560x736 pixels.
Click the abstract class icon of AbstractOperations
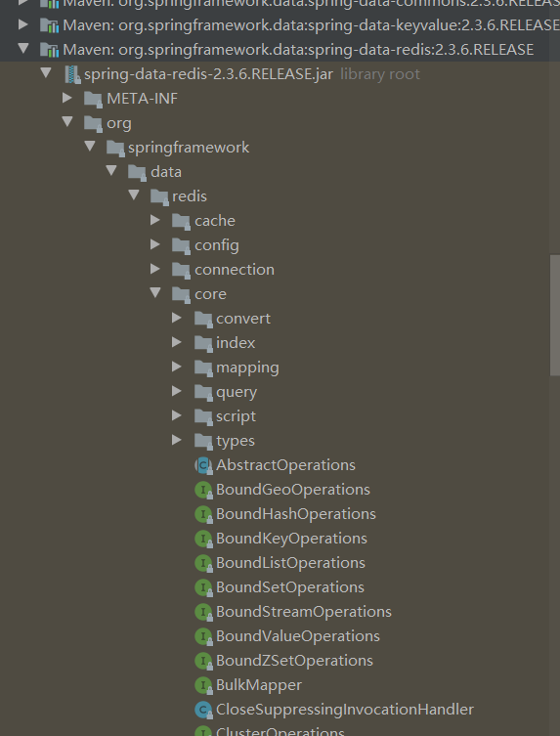coord(203,465)
